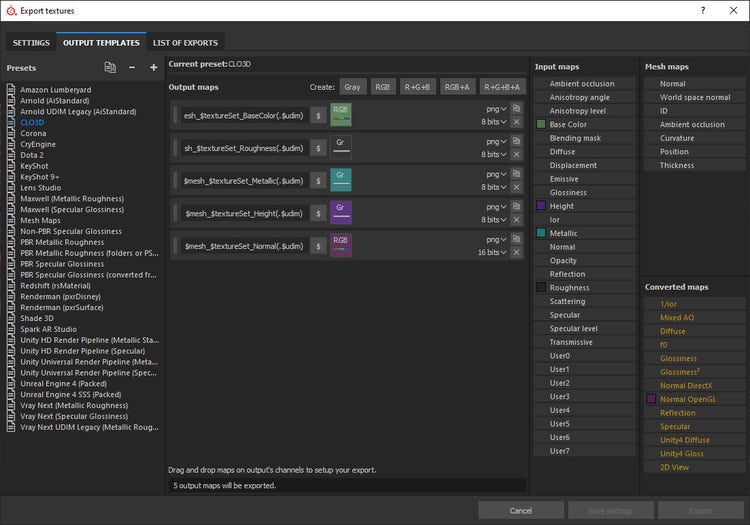Image resolution: width=750 pixels, height=525 pixels.
Task: Select Curvature in Mesh maps
Action: [x=695, y=138]
